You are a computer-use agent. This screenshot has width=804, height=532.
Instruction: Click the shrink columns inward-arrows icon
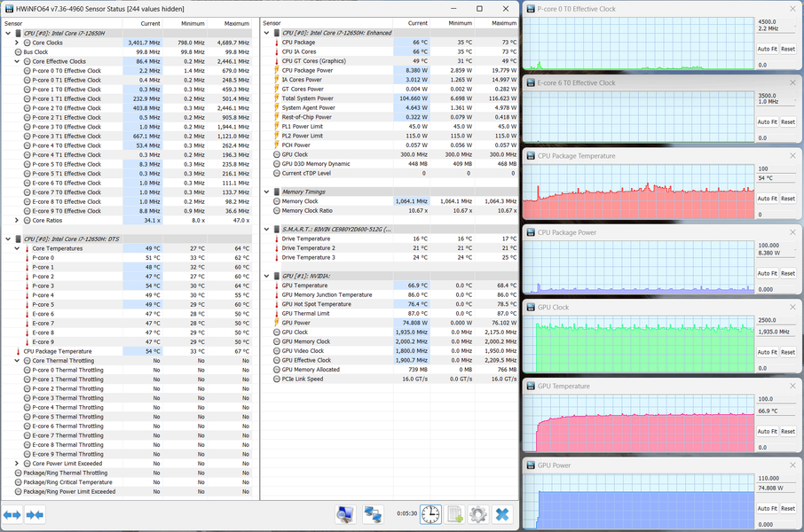point(35,514)
